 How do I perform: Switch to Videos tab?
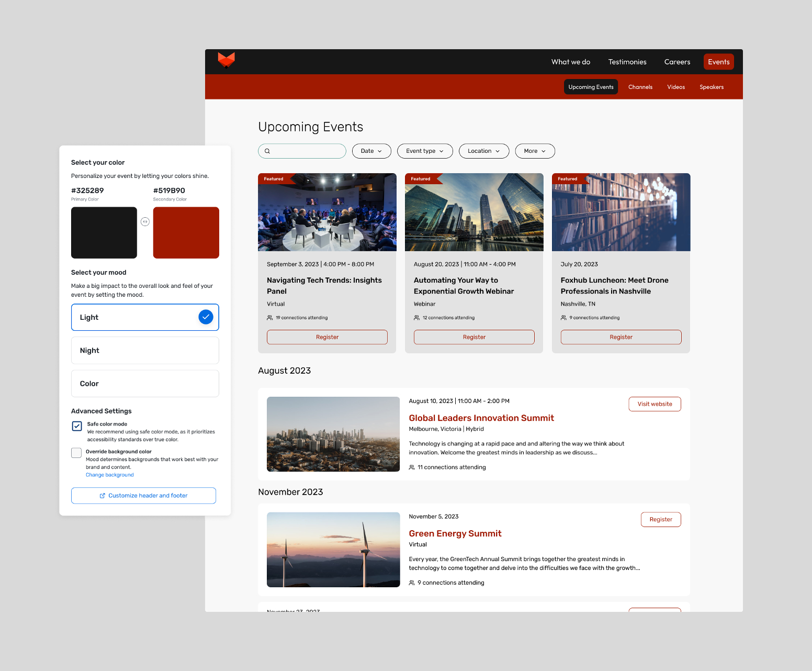[676, 87]
